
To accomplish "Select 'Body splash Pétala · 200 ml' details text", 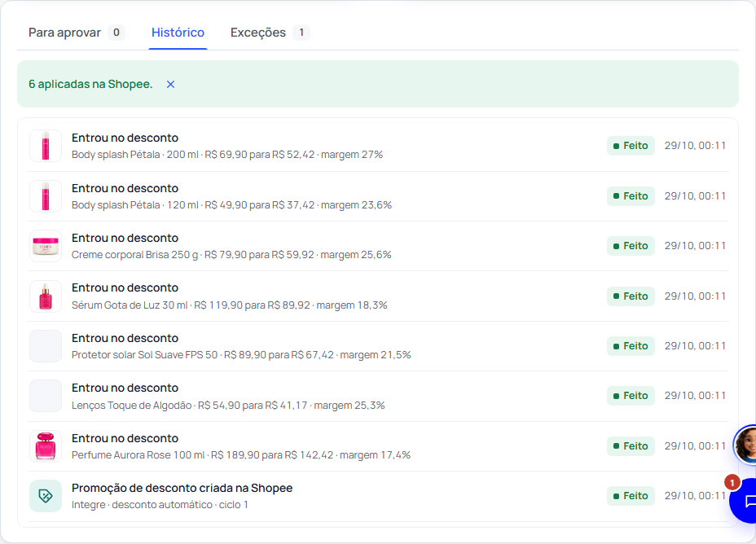I will (x=227, y=155).
